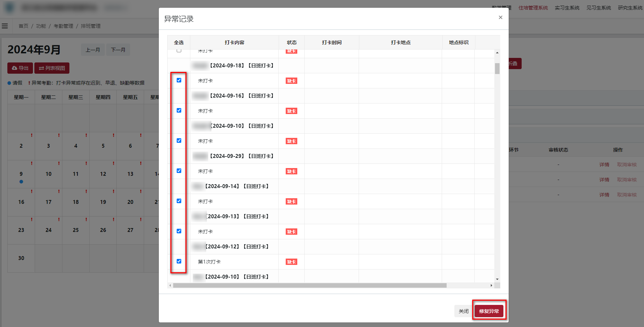Screen dimensions: 644x327
Task: Uncheck the 未打卡 row under 2024-09-29
Action: (179, 171)
